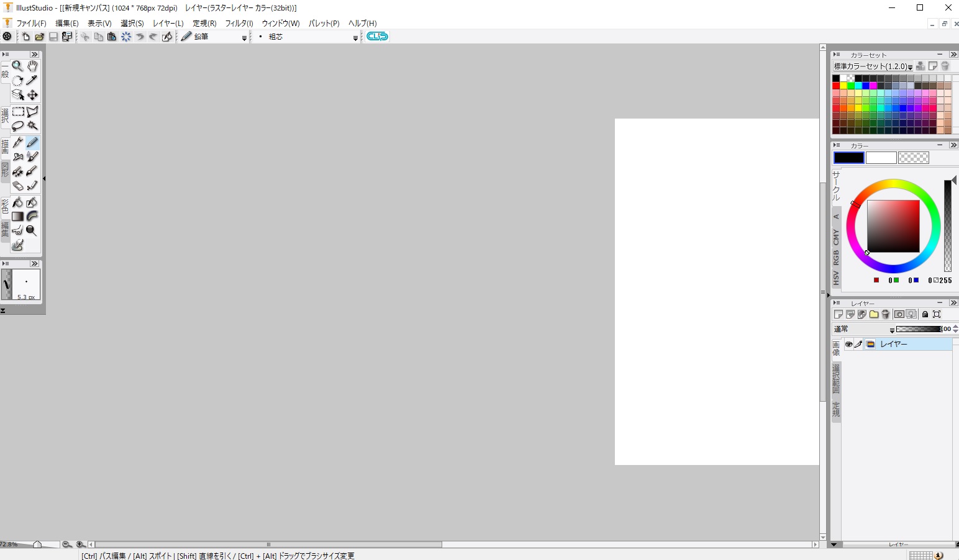Choose the Gradient tool
This screenshot has width=959, height=560.
pos(17,217)
